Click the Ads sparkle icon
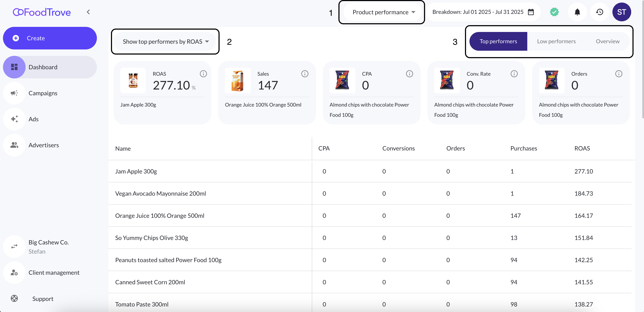644x312 pixels. 14,119
